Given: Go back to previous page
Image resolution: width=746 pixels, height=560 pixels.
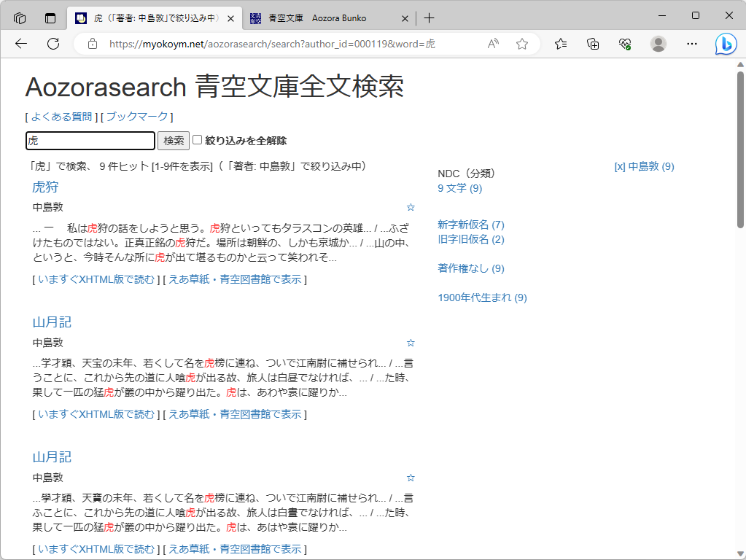Looking at the screenshot, I should pos(20,44).
